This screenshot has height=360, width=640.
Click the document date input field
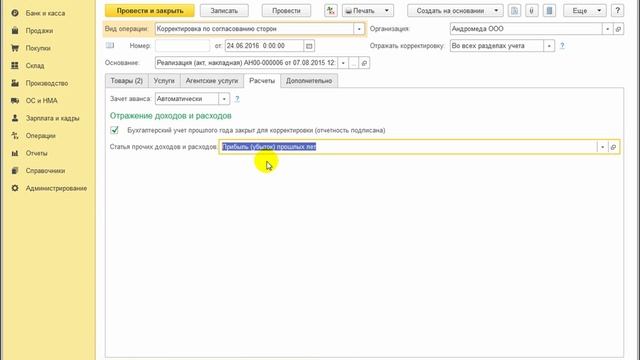pyautogui.click(x=264, y=46)
